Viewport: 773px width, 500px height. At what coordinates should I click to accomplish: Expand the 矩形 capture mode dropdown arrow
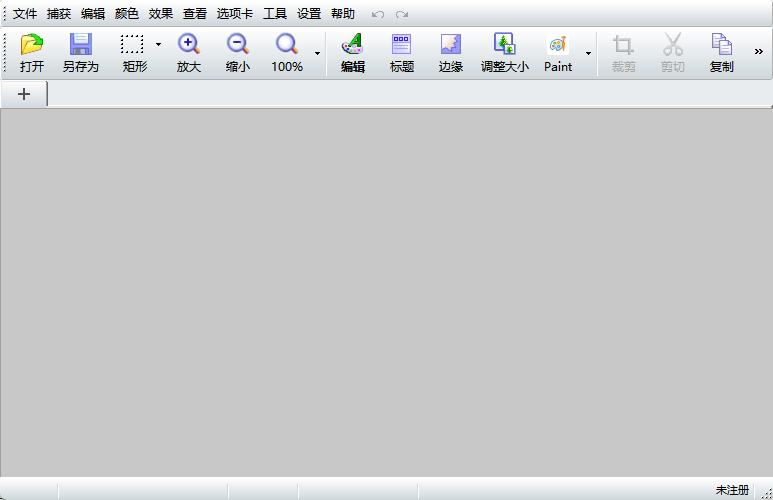point(158,45)
